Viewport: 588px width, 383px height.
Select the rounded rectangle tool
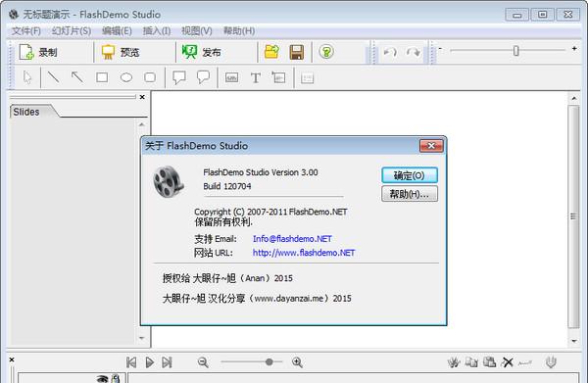pos(150,77)
